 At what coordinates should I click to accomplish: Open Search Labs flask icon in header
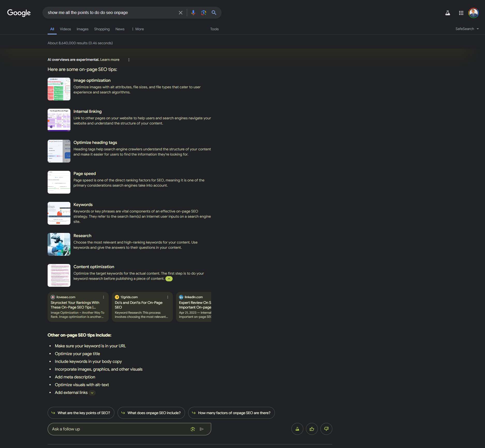tap(447, 13)
